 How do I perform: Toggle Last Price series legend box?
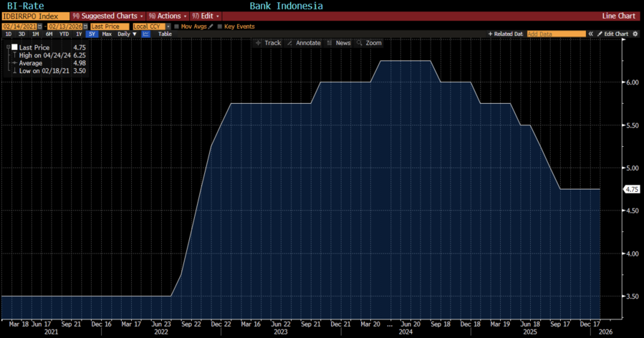point(14,47)
